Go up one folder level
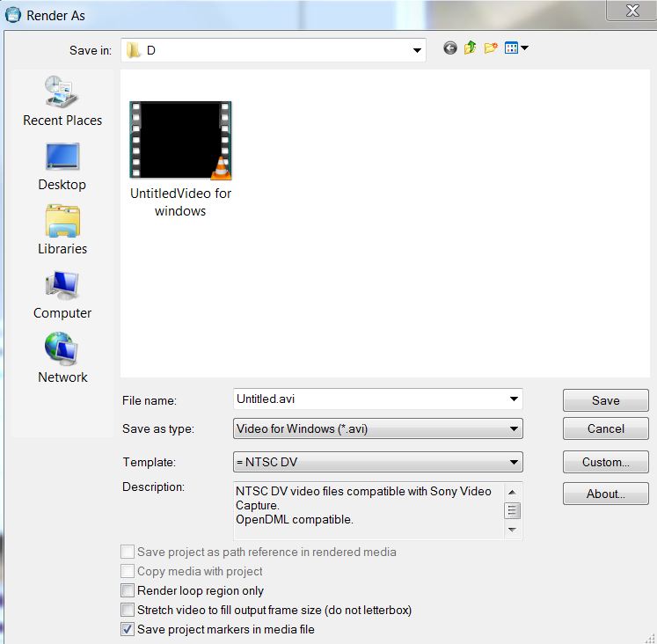 tap(471, 48)
